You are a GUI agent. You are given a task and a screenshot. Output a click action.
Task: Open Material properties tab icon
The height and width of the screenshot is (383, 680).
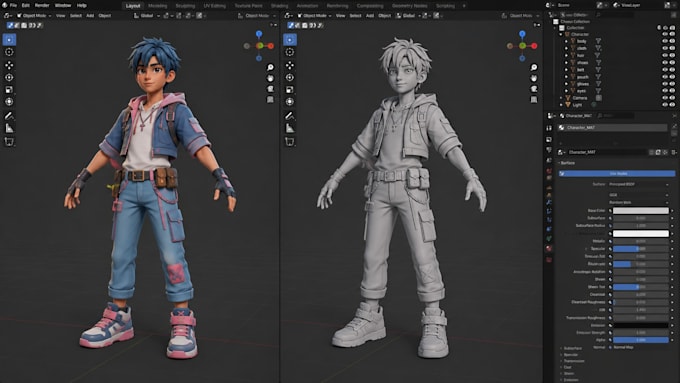coord(549,249)
